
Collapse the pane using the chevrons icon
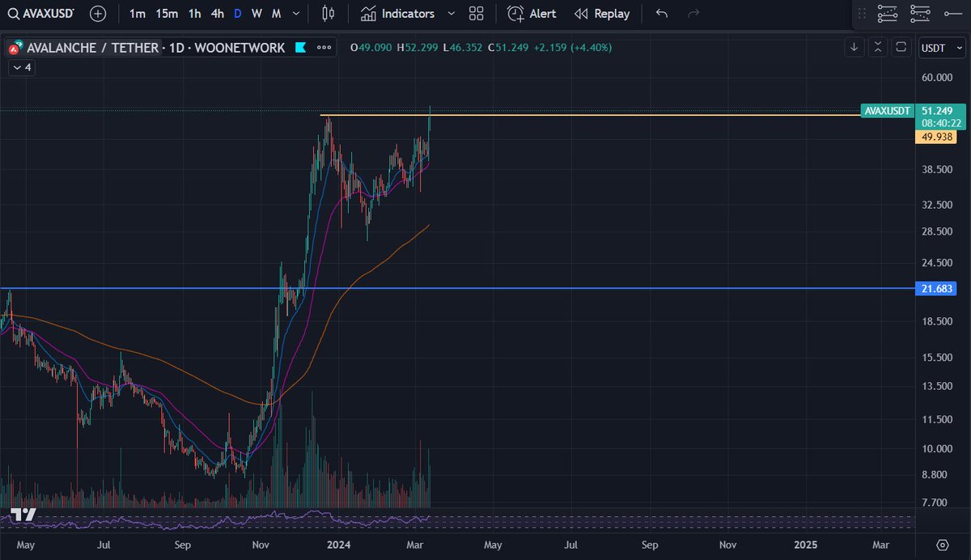878,48
